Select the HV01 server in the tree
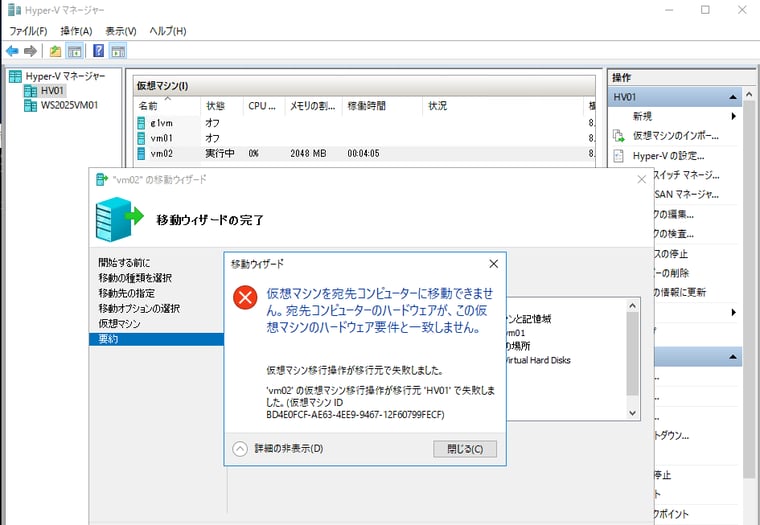The height and width of the screenshot is (525, 760). pos(52,91)
